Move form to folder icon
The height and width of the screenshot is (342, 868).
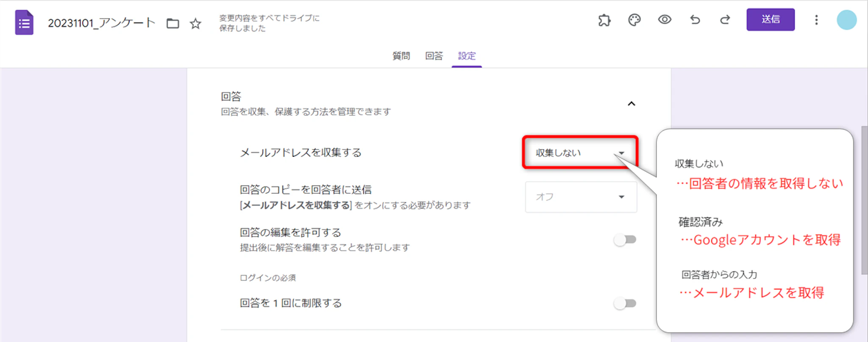[x=172, y=23]
